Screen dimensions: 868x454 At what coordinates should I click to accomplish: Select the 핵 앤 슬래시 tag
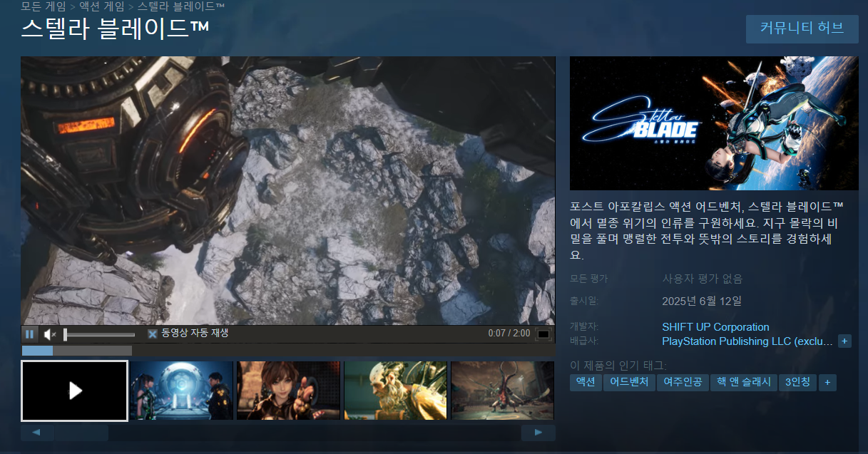(743, 383)
